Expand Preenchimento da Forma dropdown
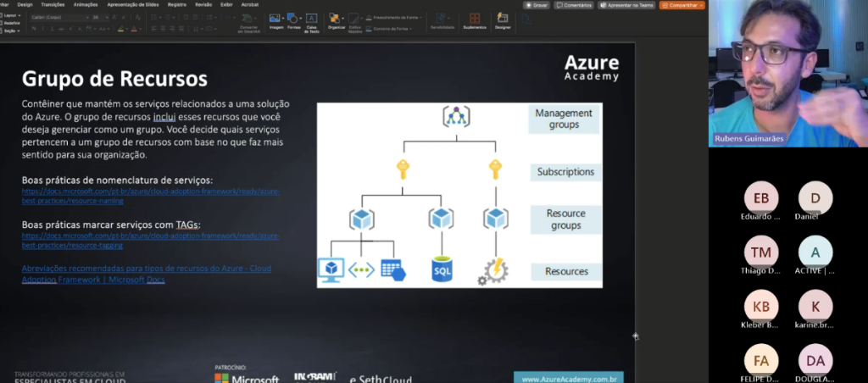The height and width of the screenshot is (383, 868). [395, 16]
